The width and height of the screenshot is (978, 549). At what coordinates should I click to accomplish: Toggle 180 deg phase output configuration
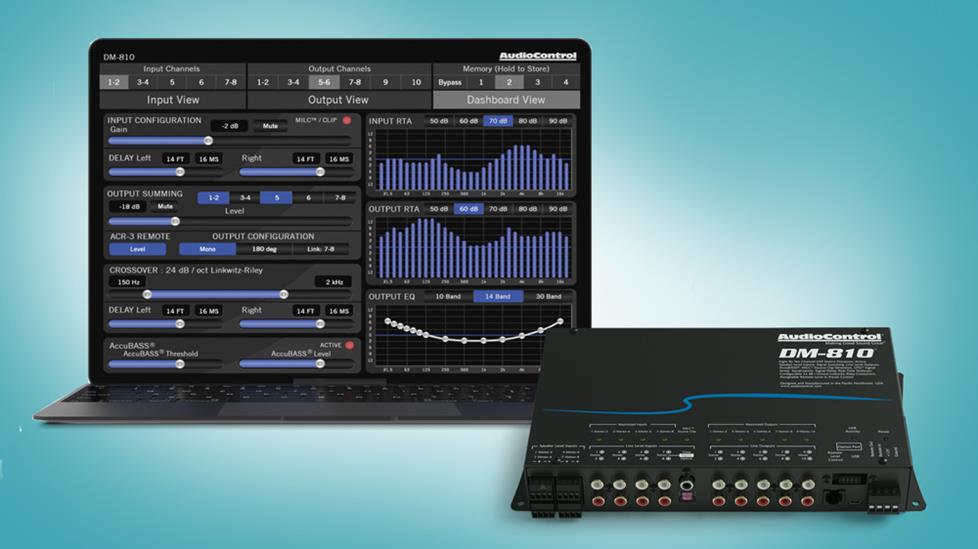(264, 249)
